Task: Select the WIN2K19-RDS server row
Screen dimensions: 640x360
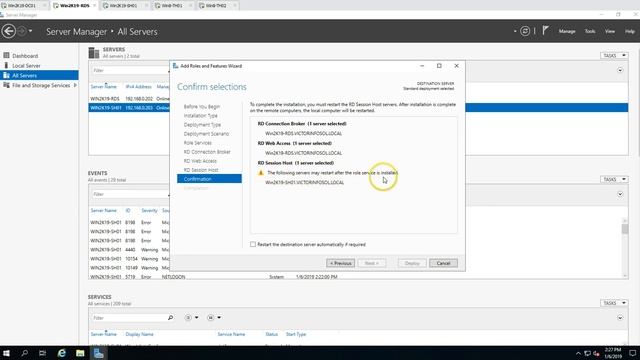Action: click(129, 99)
